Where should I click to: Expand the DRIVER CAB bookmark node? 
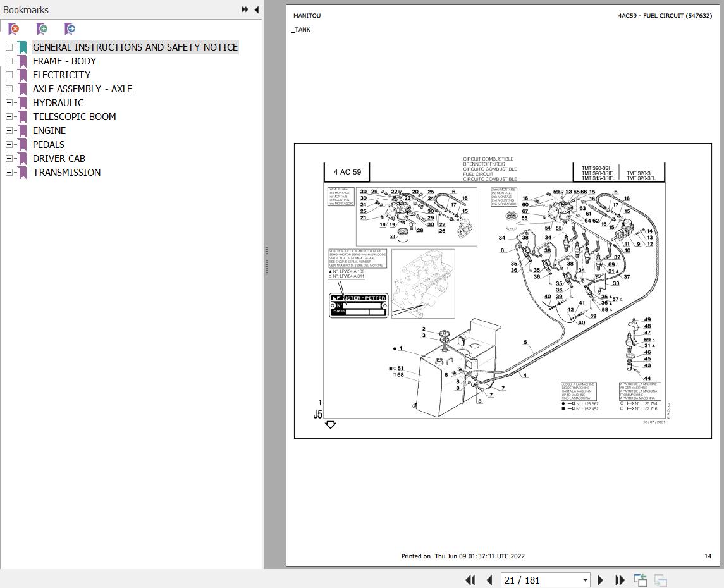[x=9, y=158]
